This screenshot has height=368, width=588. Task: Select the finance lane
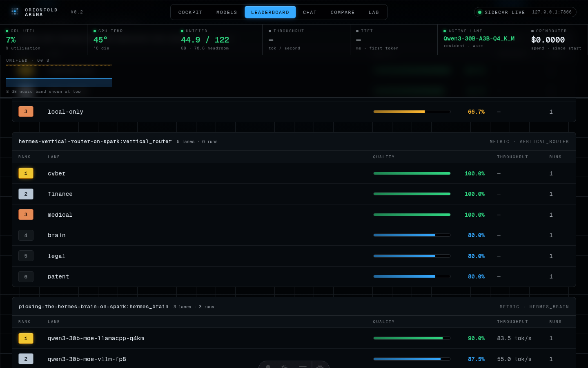294,194
